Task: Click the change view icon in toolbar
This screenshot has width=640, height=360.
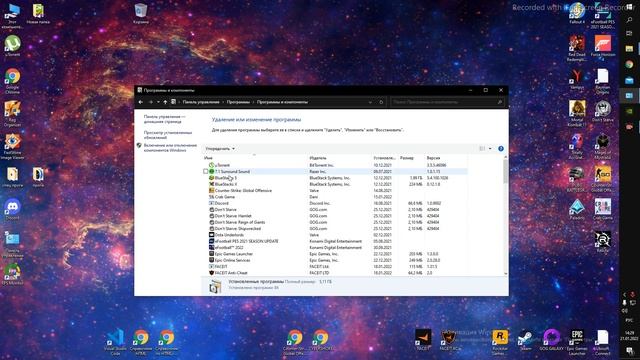Action: click(482, 149)
